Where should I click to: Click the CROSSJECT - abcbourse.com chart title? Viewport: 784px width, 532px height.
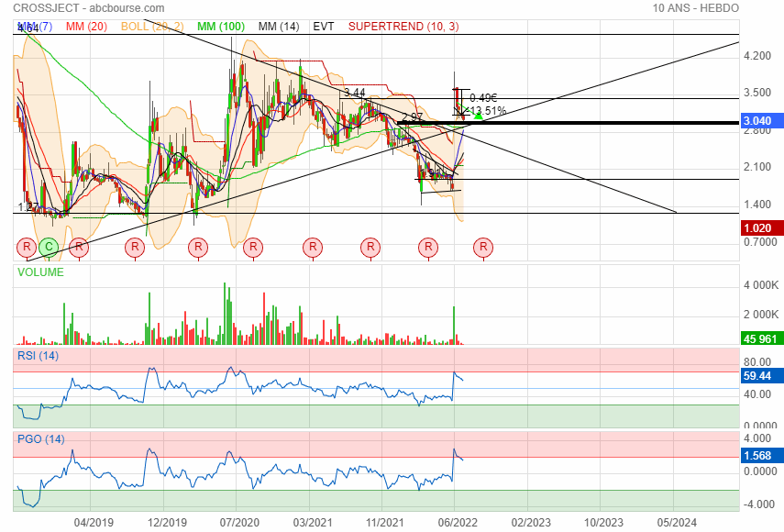89,8
